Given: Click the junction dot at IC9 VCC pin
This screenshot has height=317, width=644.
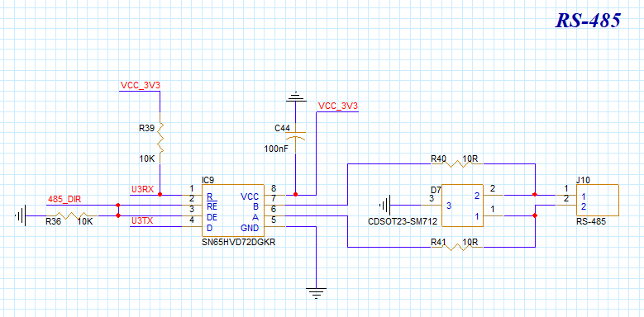Looking at the screenshot, I should 296,195.
